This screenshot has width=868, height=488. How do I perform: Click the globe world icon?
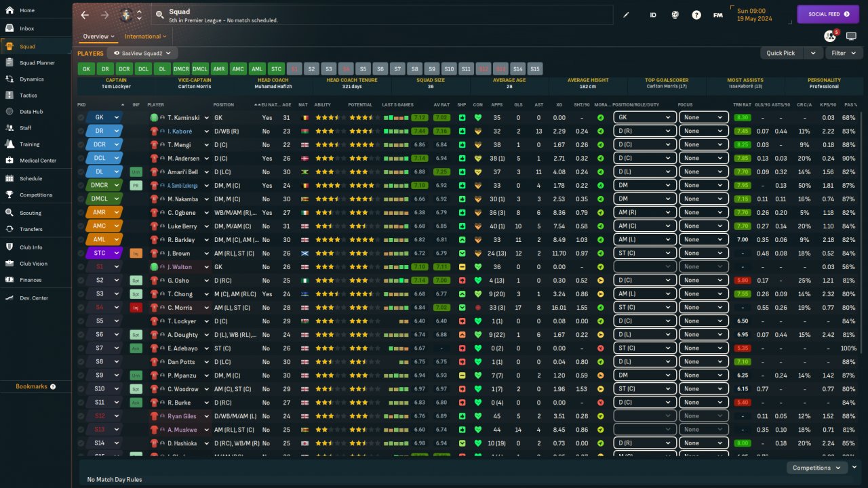[675, 15]
